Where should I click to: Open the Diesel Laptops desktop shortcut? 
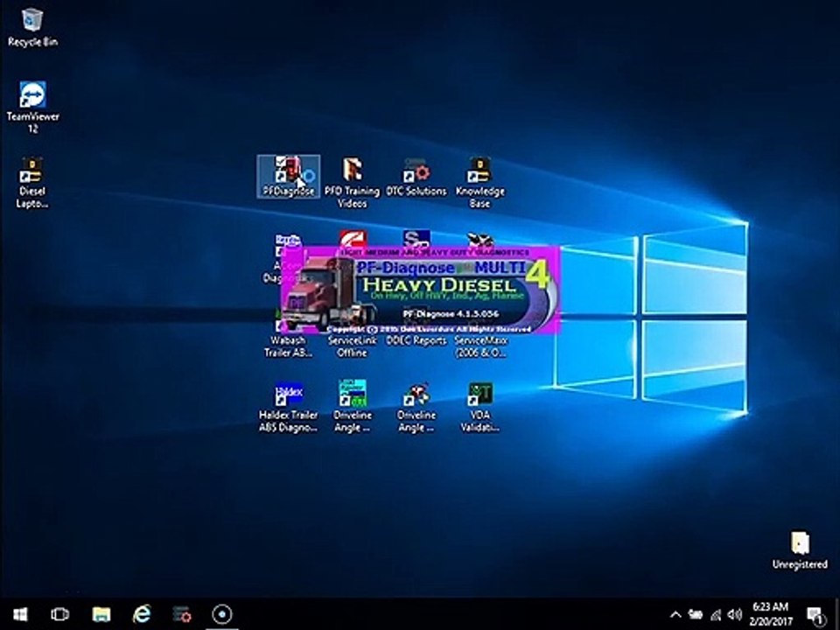pos(32,182)
